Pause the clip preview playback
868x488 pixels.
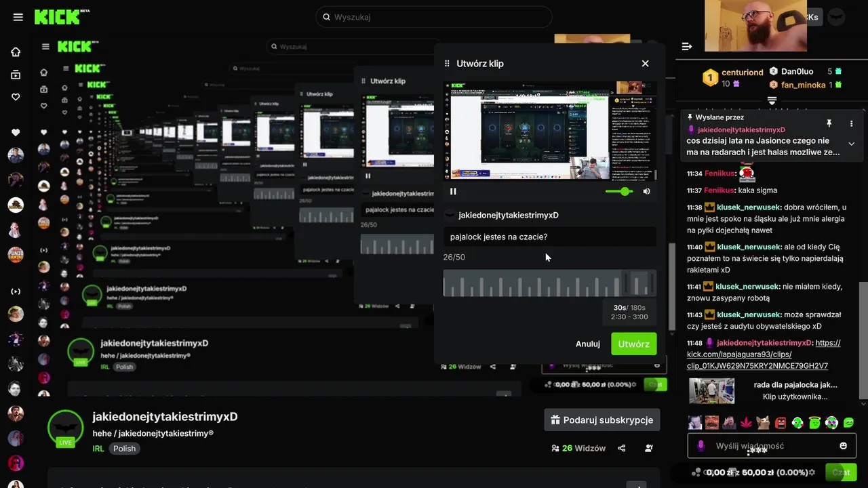(453, 191)
